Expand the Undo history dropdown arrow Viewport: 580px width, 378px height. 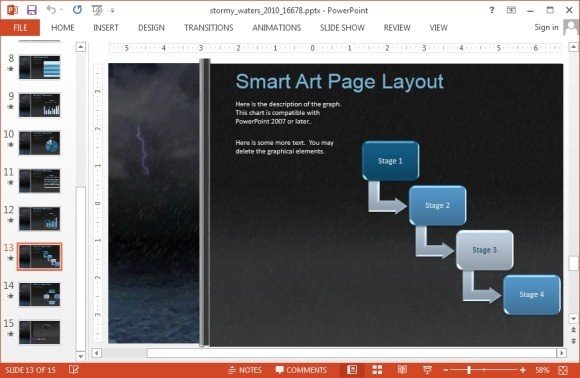point(61,10)
